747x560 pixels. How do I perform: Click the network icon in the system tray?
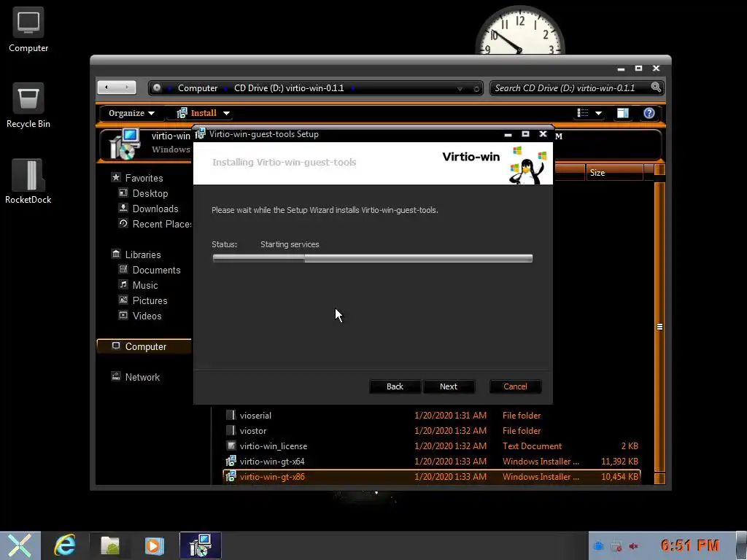(x=616, y=546)
